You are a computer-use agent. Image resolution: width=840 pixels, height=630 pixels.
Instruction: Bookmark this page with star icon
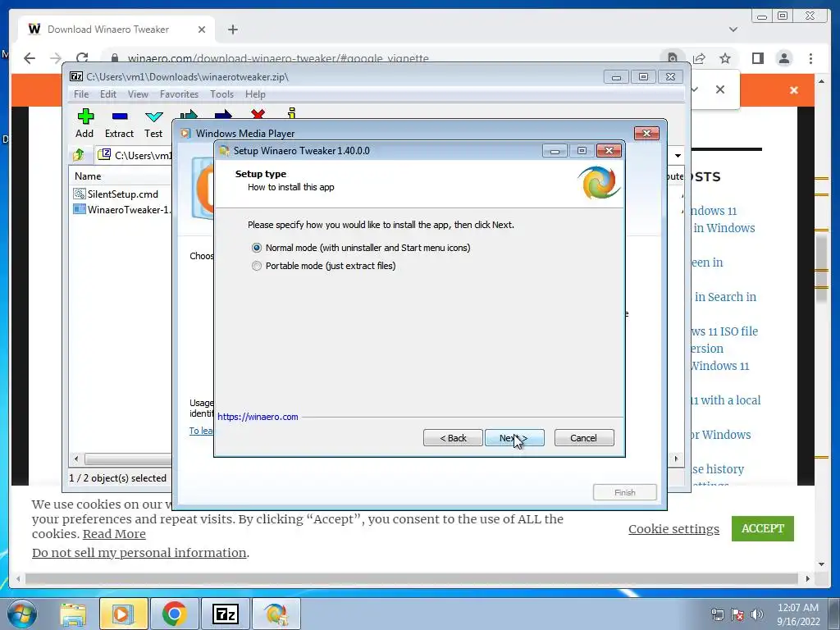[725, 58]
